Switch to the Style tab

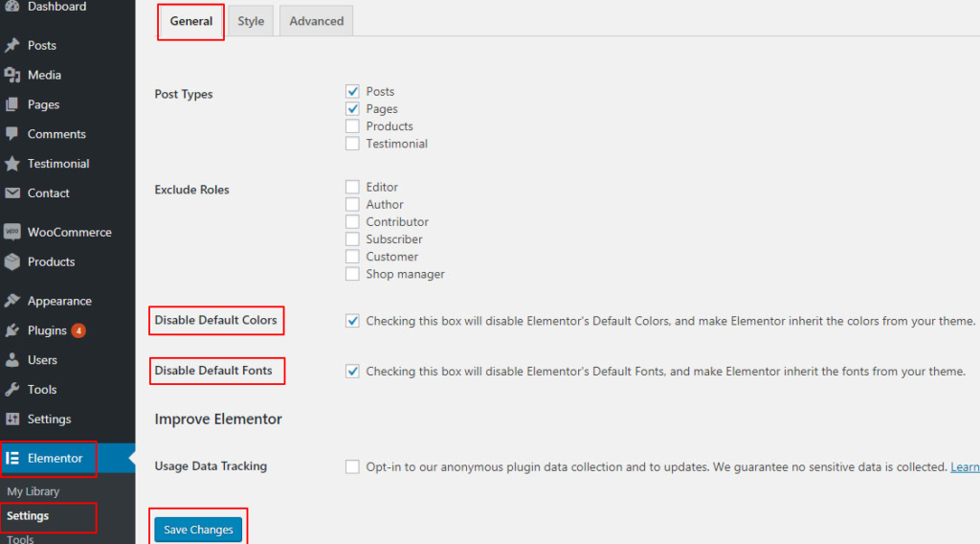pos(251,21)
